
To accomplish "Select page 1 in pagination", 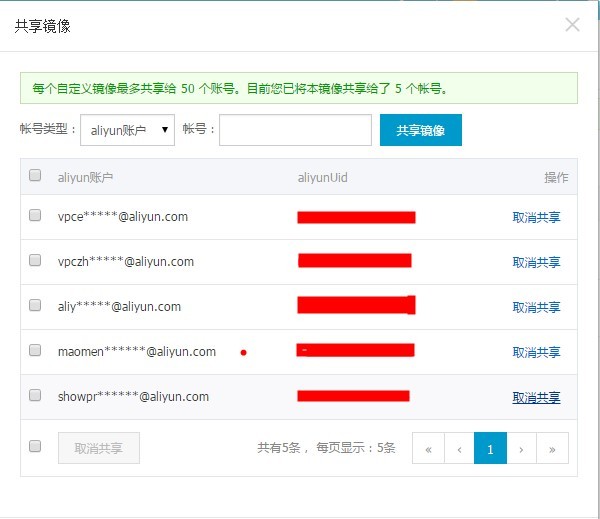I will 490,449.
